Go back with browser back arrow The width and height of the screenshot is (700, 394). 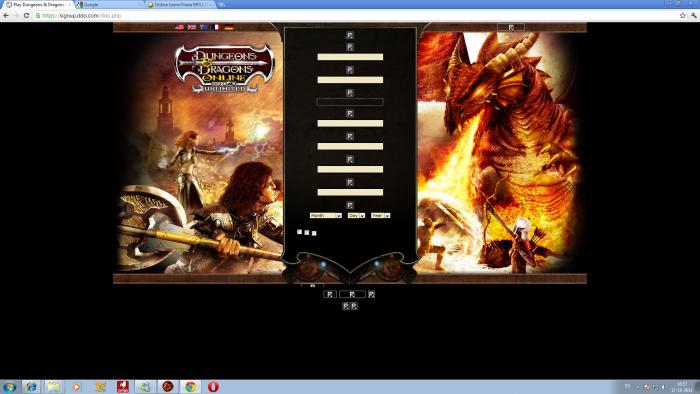[6, 16]
